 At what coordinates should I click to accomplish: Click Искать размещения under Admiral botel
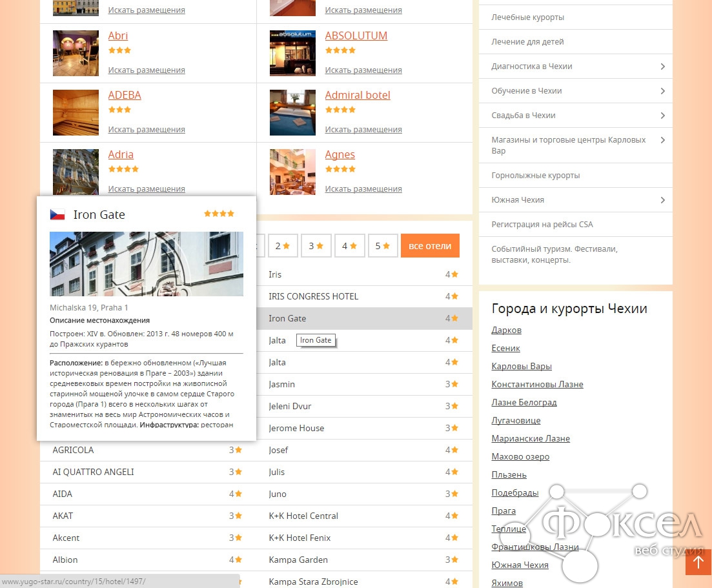pos(363,129)
